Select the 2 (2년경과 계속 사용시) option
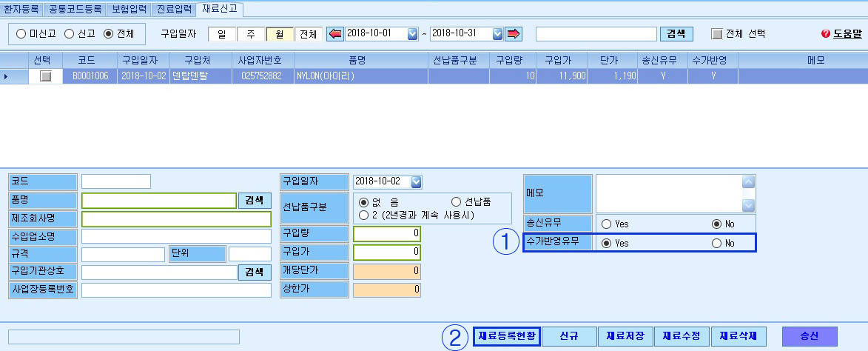The image size is (868, 351). [x=363, y=214]
